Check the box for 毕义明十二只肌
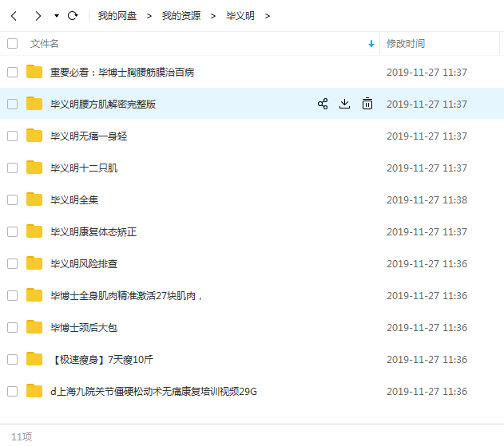This screenshot has width=504, height=446. pyautogui.click(x=12, y=168)
